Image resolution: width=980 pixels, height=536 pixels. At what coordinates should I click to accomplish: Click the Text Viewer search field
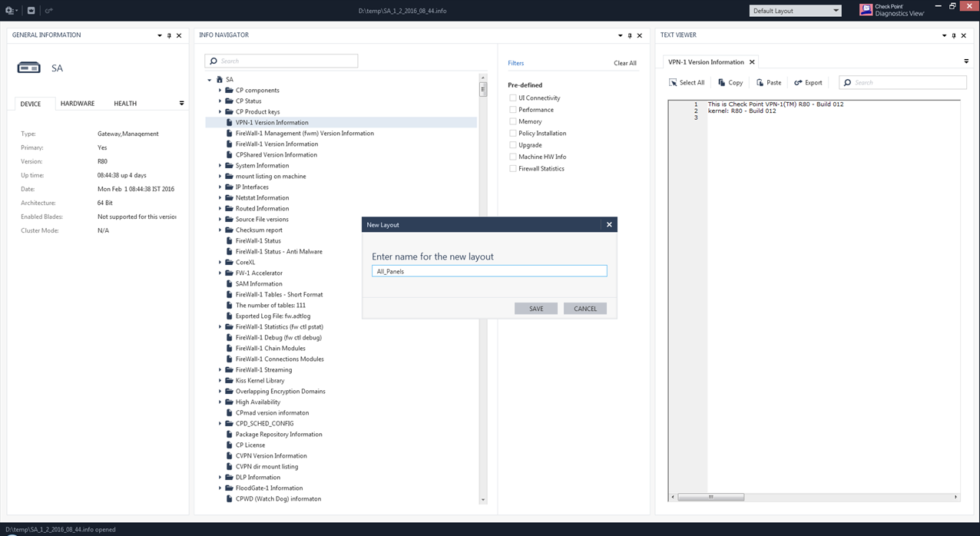(902, 83)
